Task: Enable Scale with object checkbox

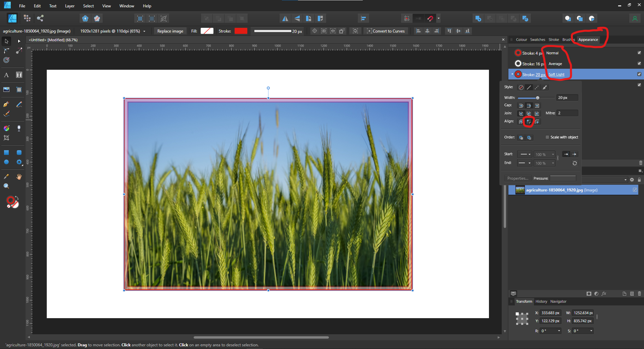Action: coord(547,137)
